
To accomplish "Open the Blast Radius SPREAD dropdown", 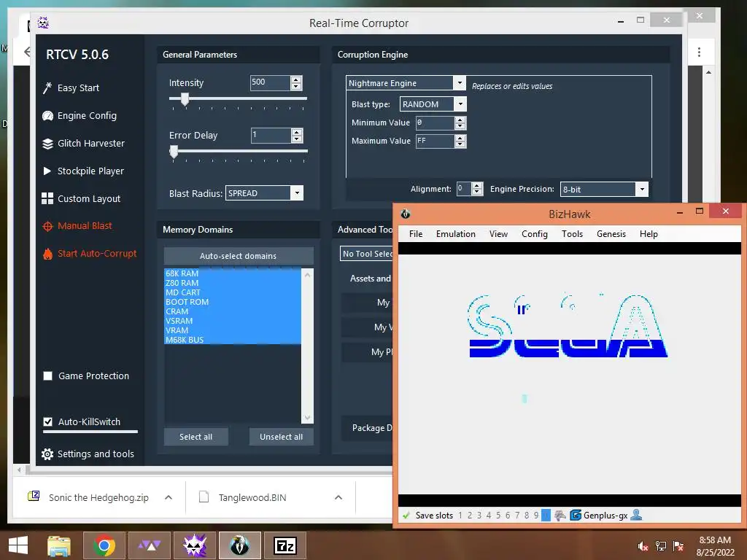I will coord(298,192).
